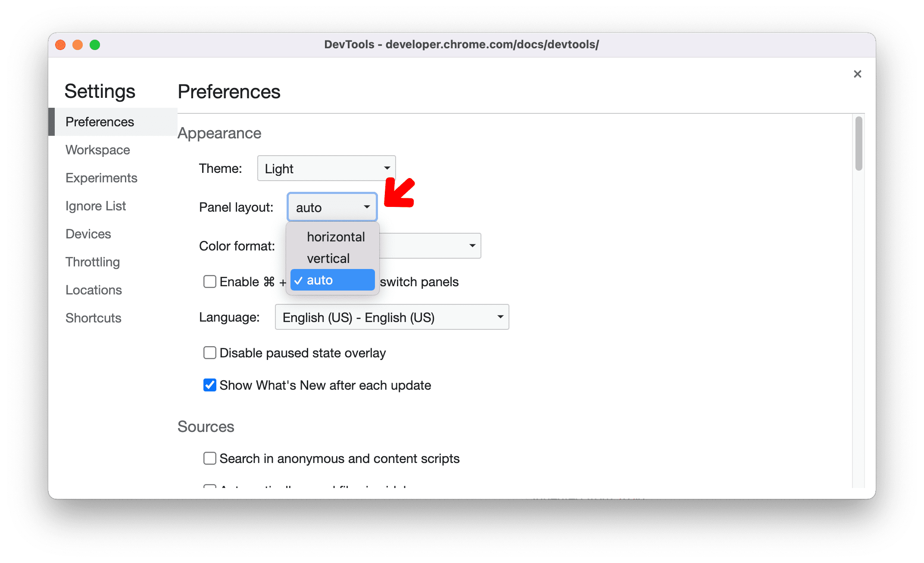Click the Devices sidebar icon
The image size is (924, 563).
click(x=87, y=234)
